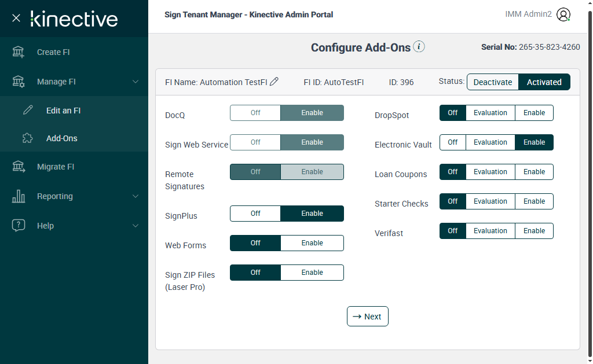Edit FI Name with the pencil icon
Viewport: 593px width, 364px height.
click(x=274, y=82)
